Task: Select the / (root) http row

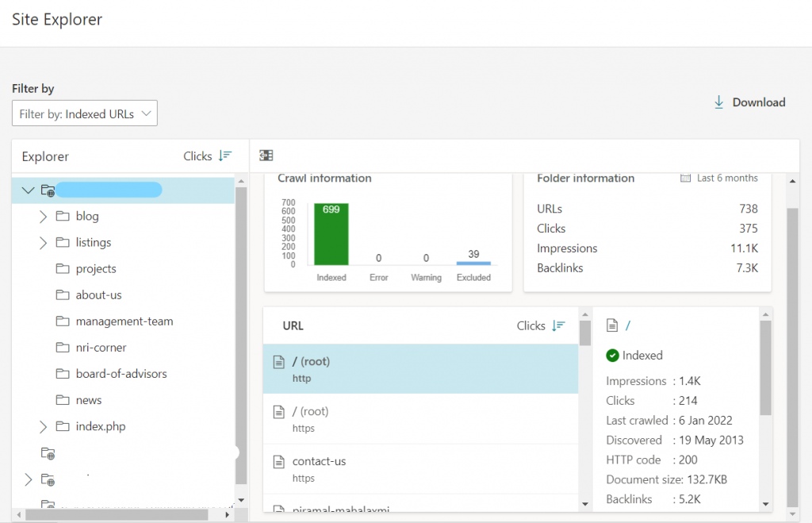Action: coord(420,368)
